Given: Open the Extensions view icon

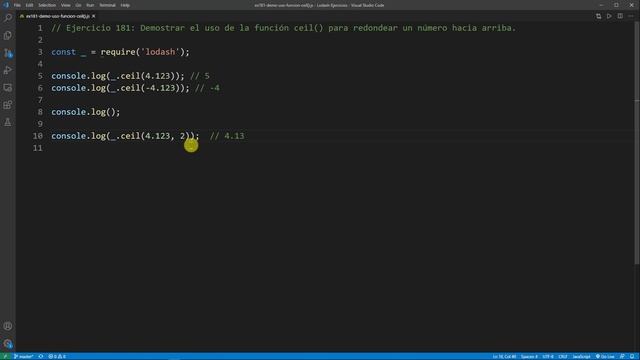Looking at the screenshot, I should coord(8,105).
